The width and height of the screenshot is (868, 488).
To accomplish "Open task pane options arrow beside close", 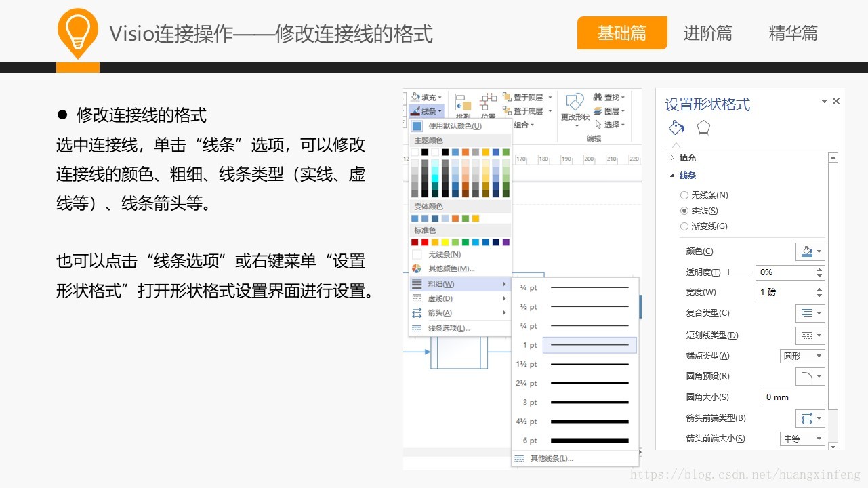I will click(x=824, y=101).
